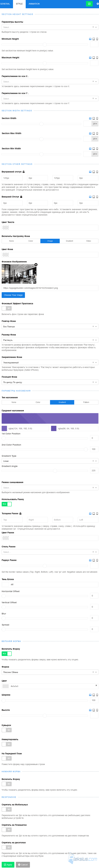Select mobile device icon for Внешний Отступ
This screenshot has height=868, width=99.
pyautogui.click(x=97, y=197)
